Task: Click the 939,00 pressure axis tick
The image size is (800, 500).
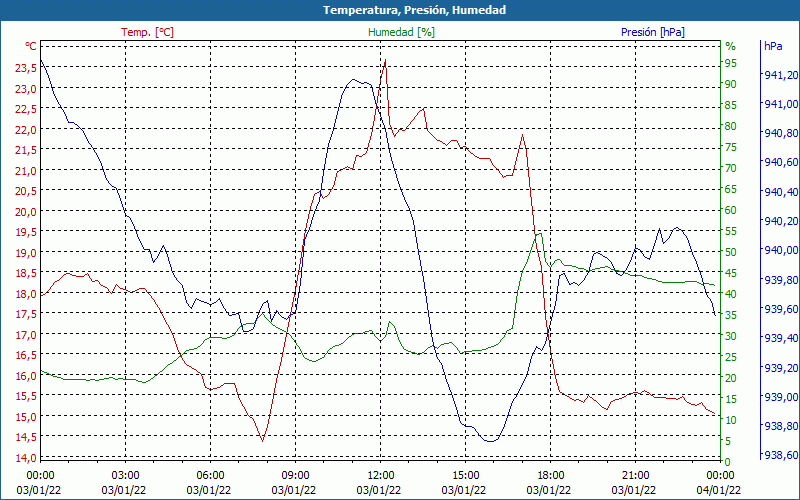Action: (781, 396)
